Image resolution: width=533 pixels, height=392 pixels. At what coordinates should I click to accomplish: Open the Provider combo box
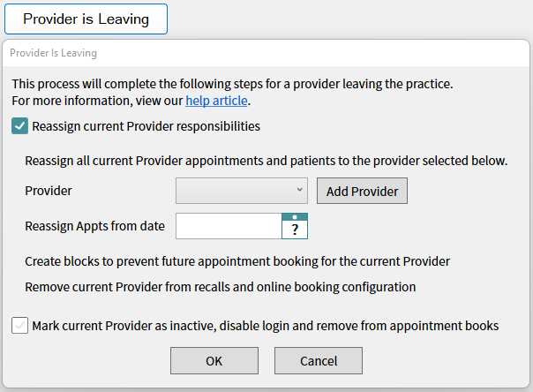(x=234, y=191)
